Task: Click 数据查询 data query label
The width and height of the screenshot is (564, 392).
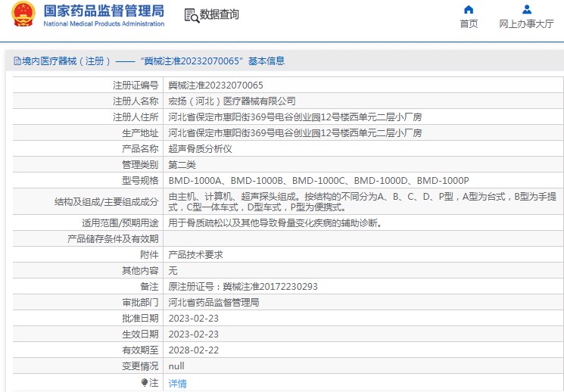Action: point(219,14)
